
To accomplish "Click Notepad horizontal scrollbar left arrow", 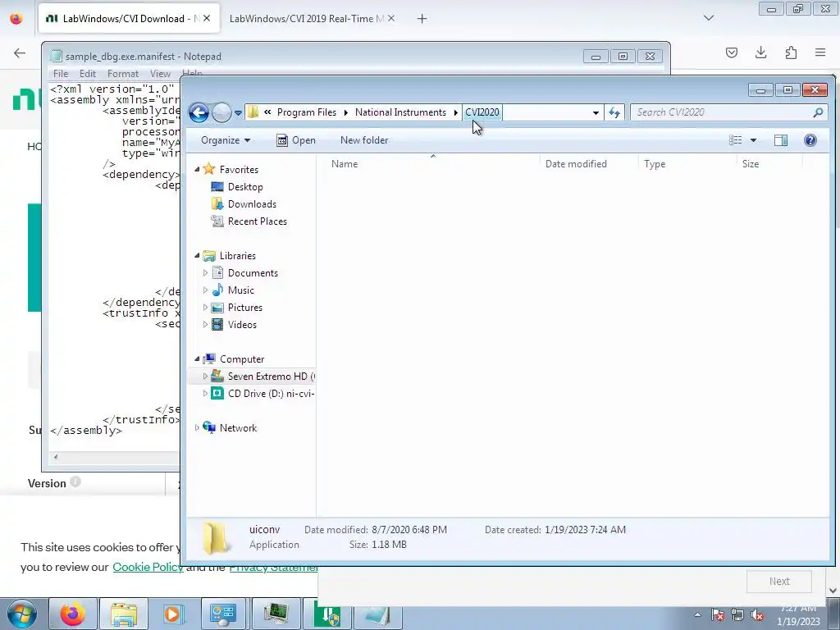I will [56, 457].
